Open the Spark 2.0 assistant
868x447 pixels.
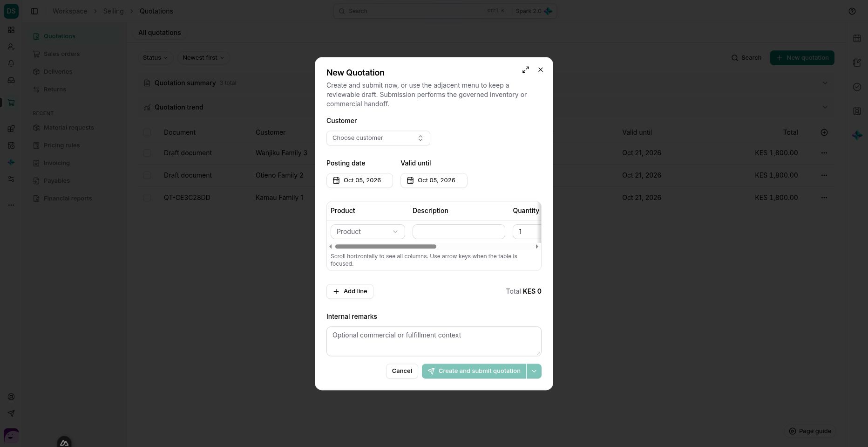point(534,11)
